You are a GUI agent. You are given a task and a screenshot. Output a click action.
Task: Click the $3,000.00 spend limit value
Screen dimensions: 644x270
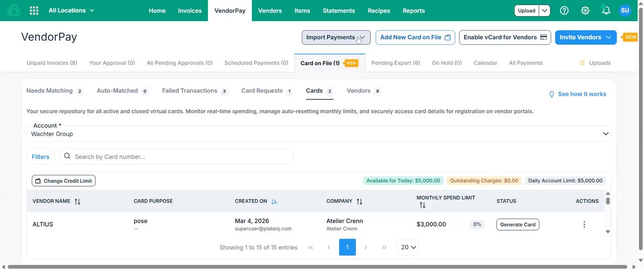(x=431, y=224)
